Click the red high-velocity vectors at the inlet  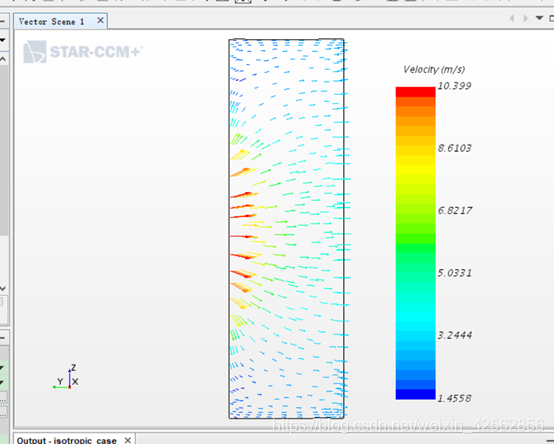[x=243, y=215]
